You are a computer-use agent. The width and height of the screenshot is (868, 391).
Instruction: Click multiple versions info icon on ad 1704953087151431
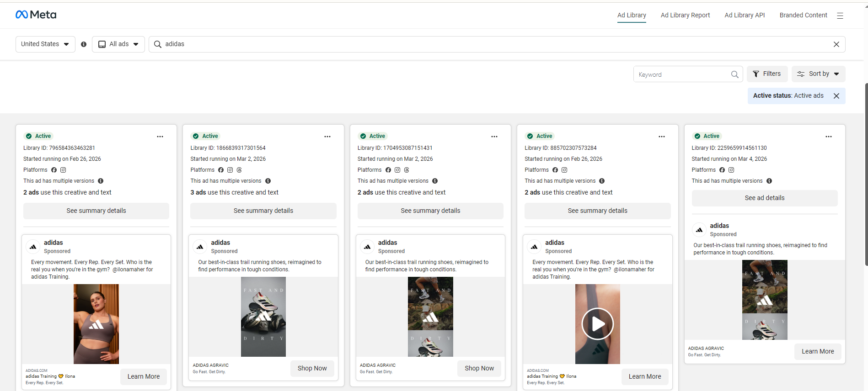point(435,181)
